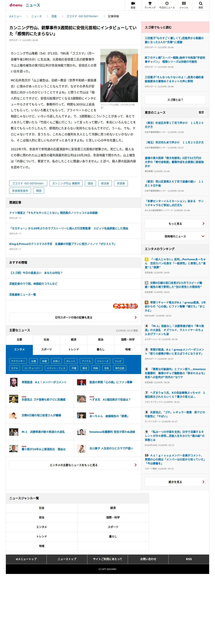Image resolution: width=215 pixels, height=644 pixels.
Task: Go to dメニュー breadcrumb
Action: [x=15, y=16]
